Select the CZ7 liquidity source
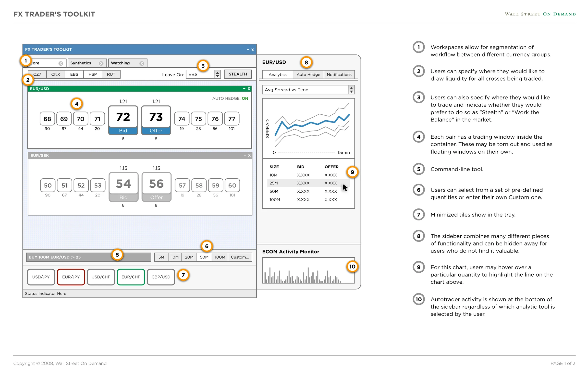 37,74
